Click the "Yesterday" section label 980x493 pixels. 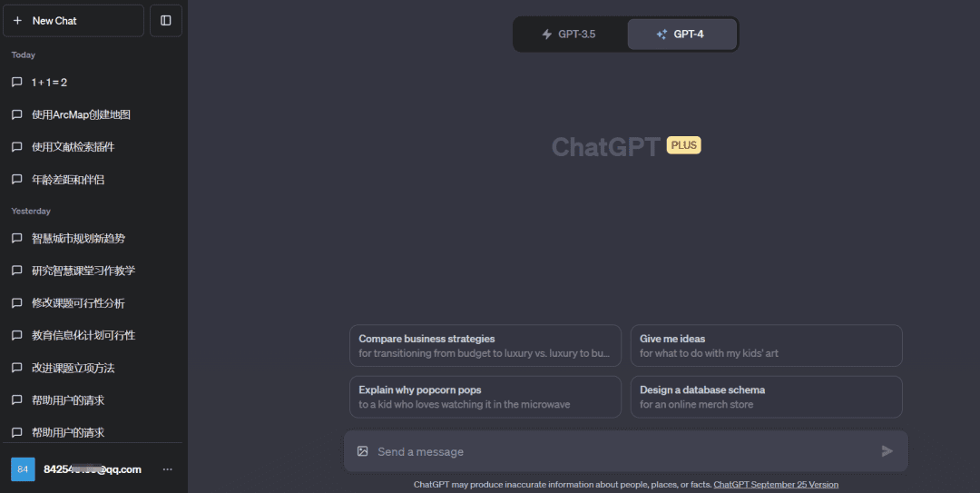(x=31, y=211)
